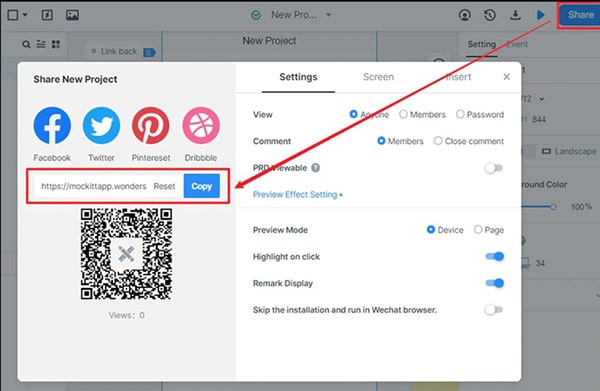Click the search icon in left panel

26,44
